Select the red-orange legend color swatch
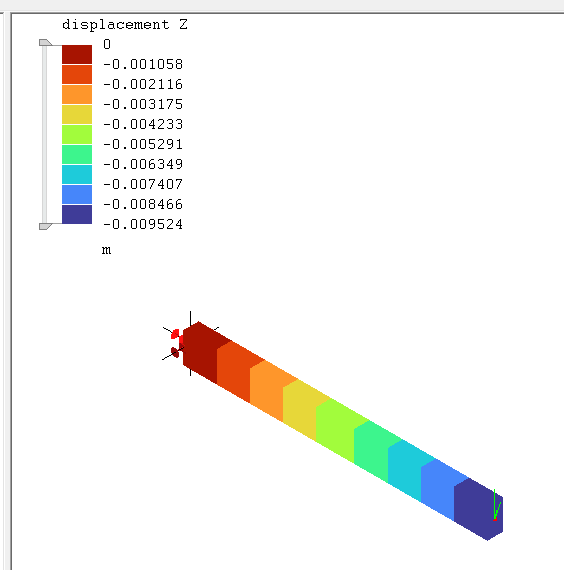The height and width of the screenshot is (570, 564). [77, 75]
